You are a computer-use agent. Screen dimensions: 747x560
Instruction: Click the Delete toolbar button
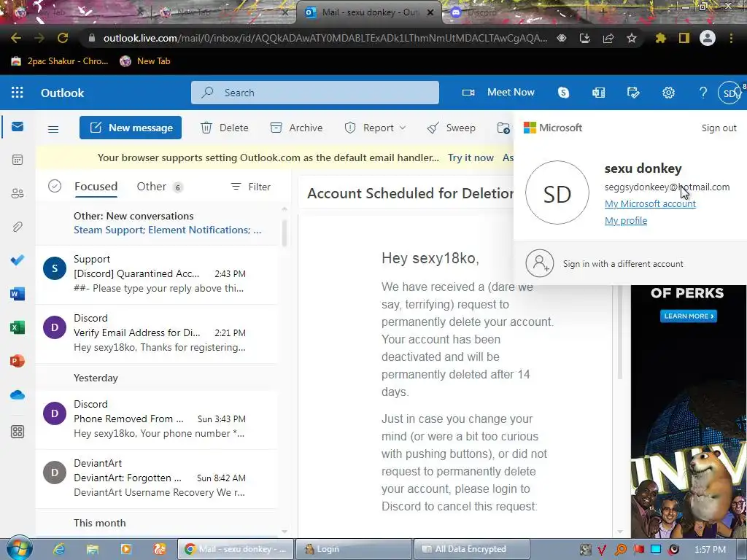(x=225, y=128)
